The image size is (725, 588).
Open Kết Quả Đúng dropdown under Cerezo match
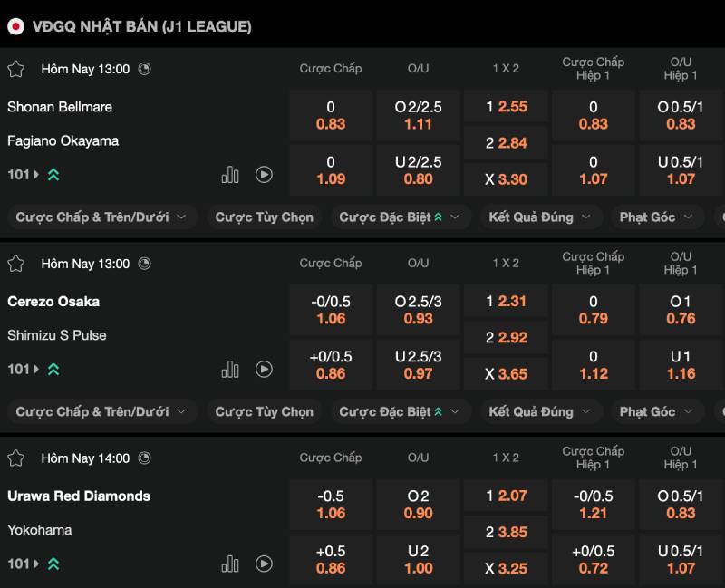(x=540, y=412)
